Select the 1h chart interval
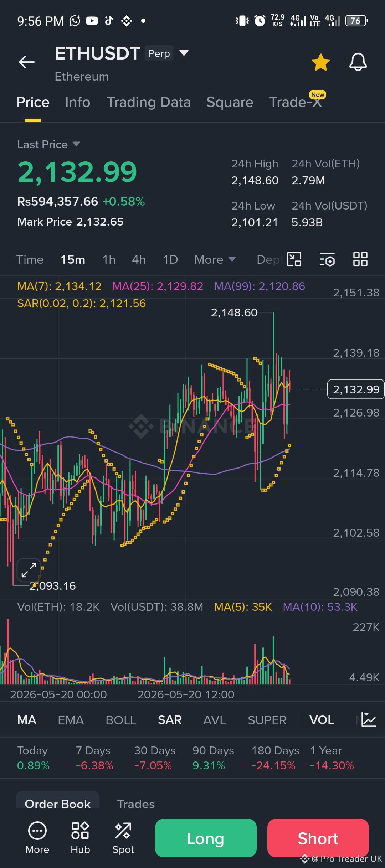 click(109, 259)
